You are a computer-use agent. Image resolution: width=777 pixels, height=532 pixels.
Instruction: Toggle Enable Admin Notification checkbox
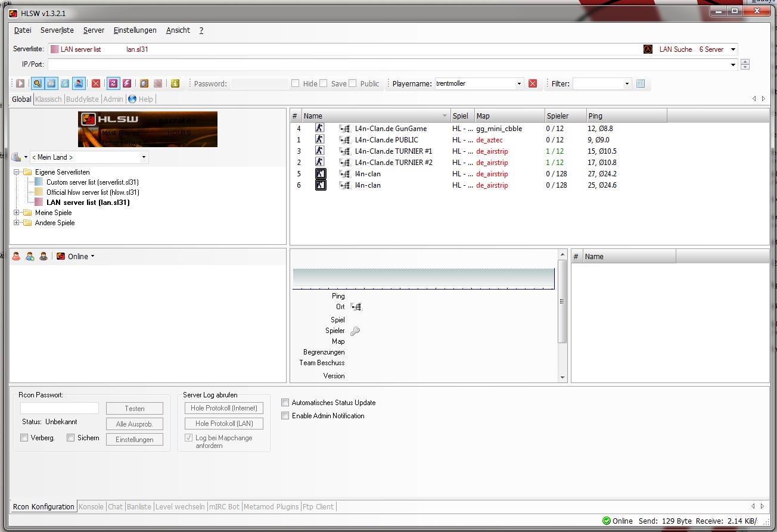(285, 416)
